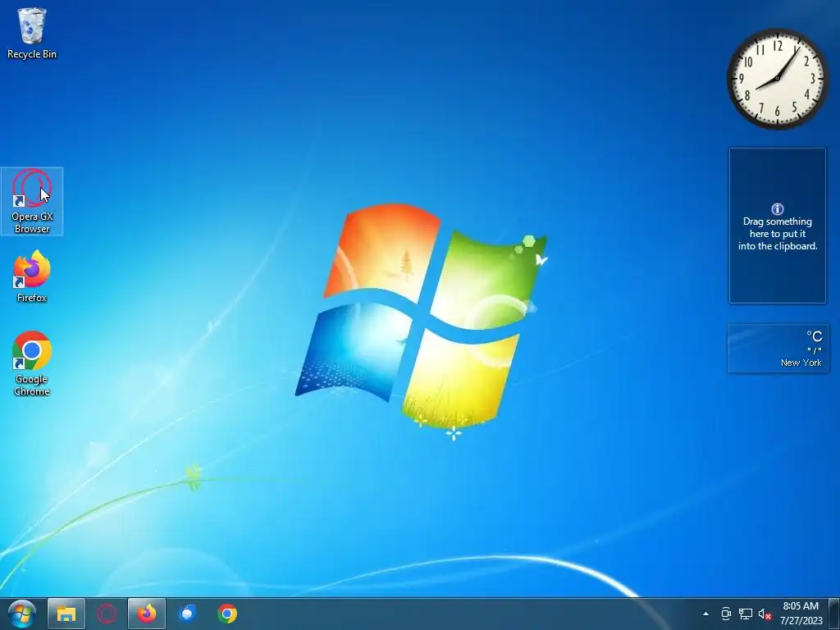Image resolution: width=840 pixels, height=630 pixels.
Task: Select the Recycle Bin desktop icon
Action: [32, 33]
